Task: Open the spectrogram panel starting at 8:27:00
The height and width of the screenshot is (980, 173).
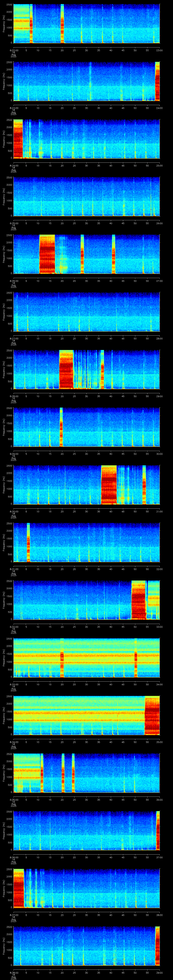Action: [x=86, y=312]
